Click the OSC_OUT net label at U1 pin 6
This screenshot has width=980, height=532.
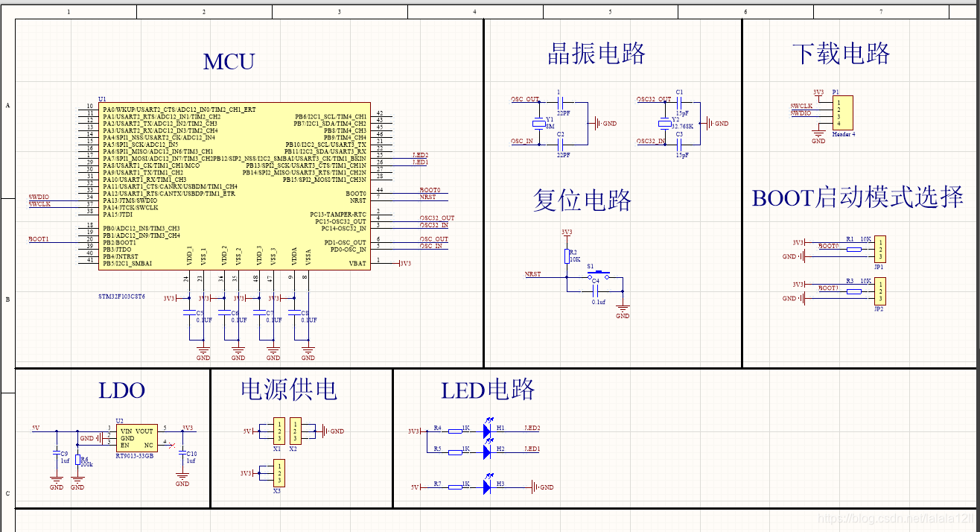tap(434, 239)
